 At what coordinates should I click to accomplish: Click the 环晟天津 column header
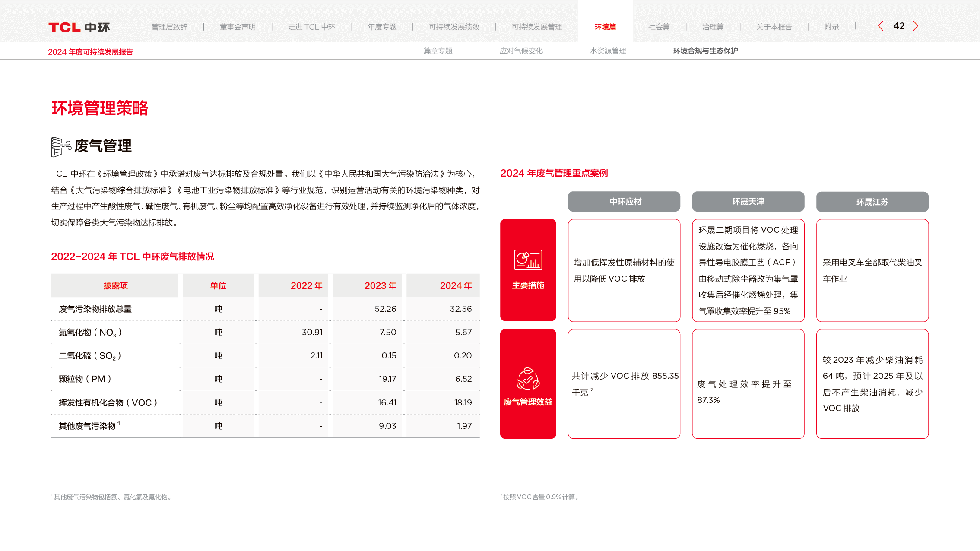coord(748,202)
